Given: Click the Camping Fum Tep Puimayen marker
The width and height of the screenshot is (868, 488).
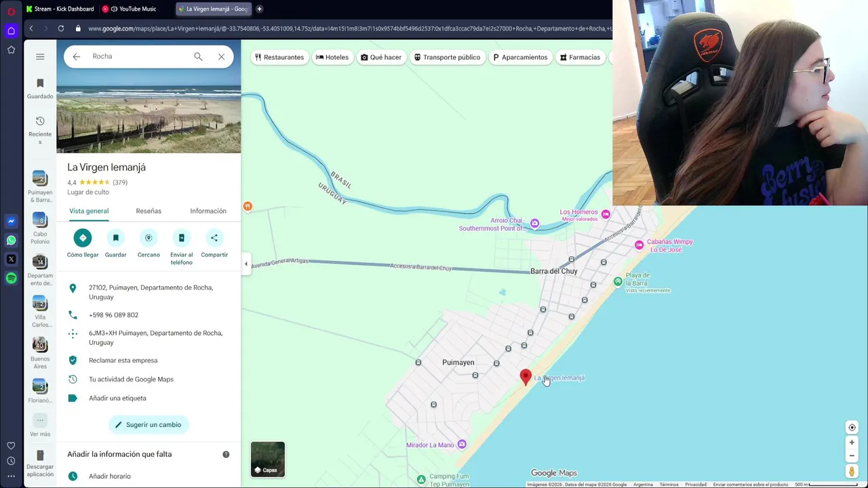Looking at the screenshot, I should [x=421, y=479].
